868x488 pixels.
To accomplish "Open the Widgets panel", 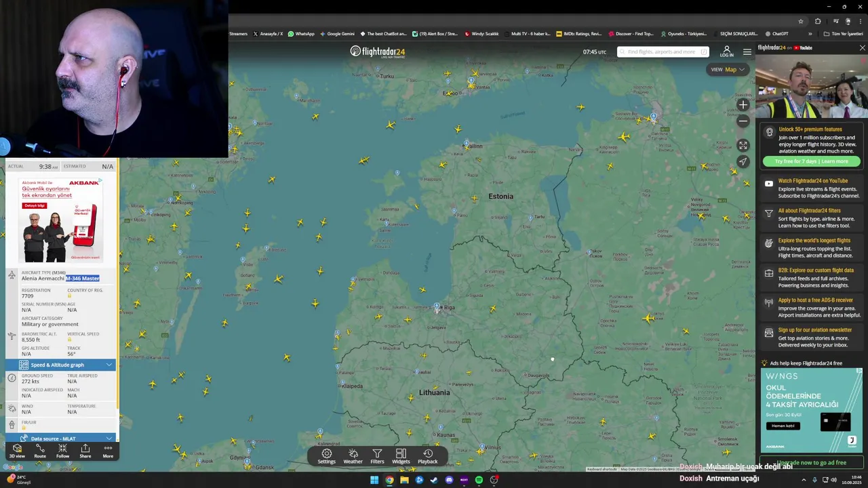I will 401,456.
